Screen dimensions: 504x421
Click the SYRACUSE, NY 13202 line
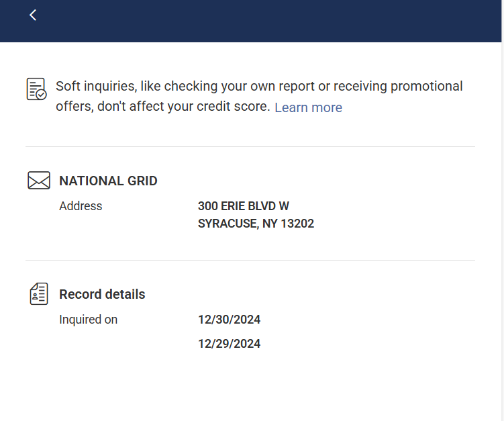(256, 224)
